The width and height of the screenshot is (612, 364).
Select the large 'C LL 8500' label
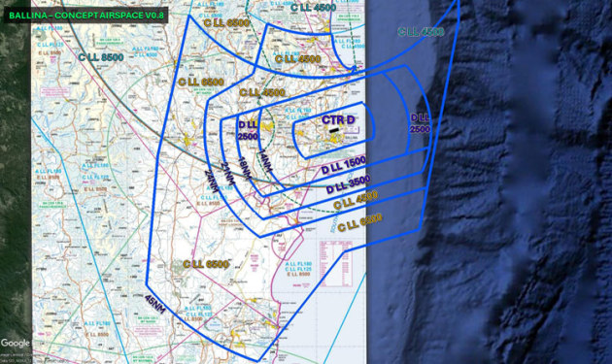(101, 57)
